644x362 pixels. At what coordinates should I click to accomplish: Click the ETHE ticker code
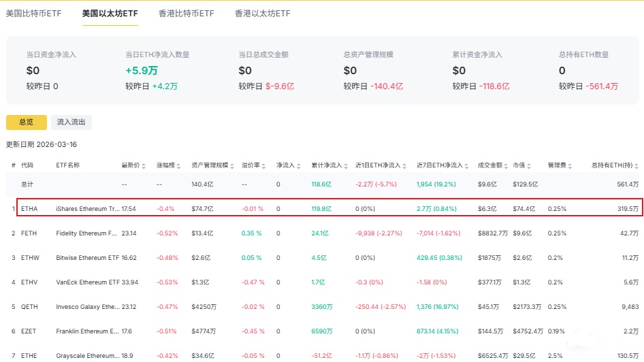pos(29,356)
